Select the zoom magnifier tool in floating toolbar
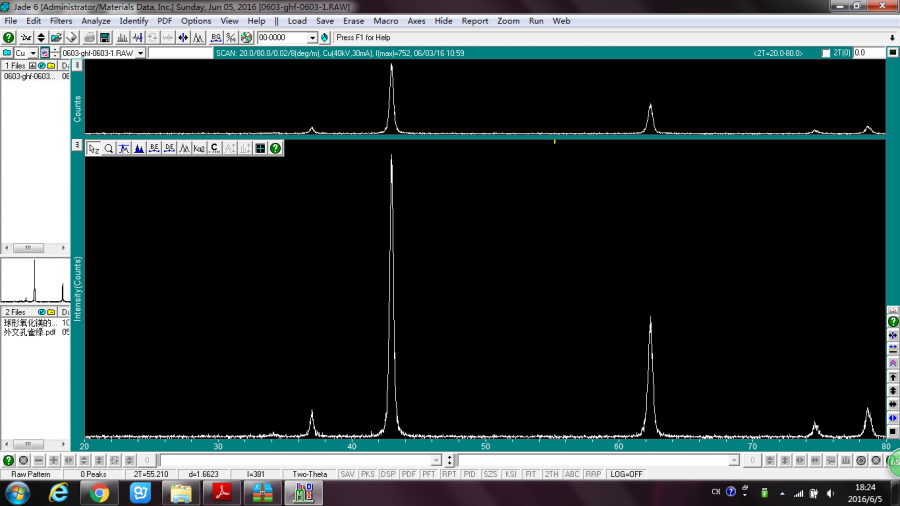 point(109,148)
